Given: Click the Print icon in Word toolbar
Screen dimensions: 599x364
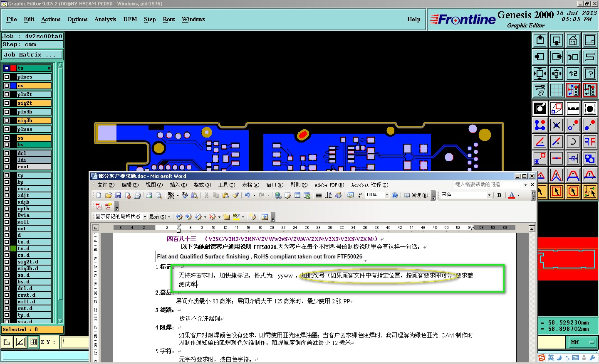Looking at the screenshot, I should pyautogui.click(x=149, y=195).
